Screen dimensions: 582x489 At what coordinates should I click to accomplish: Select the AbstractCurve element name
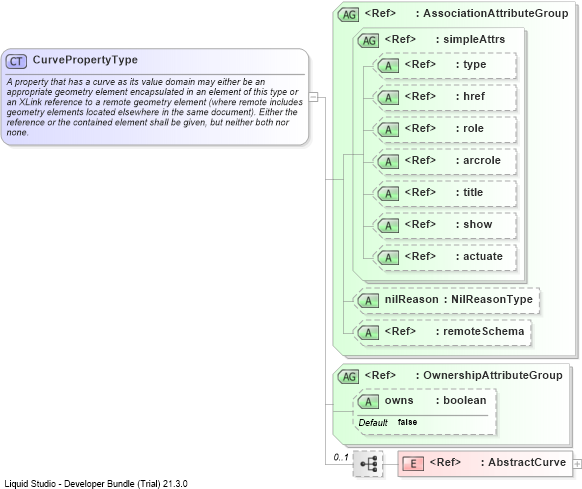[527, 462]
